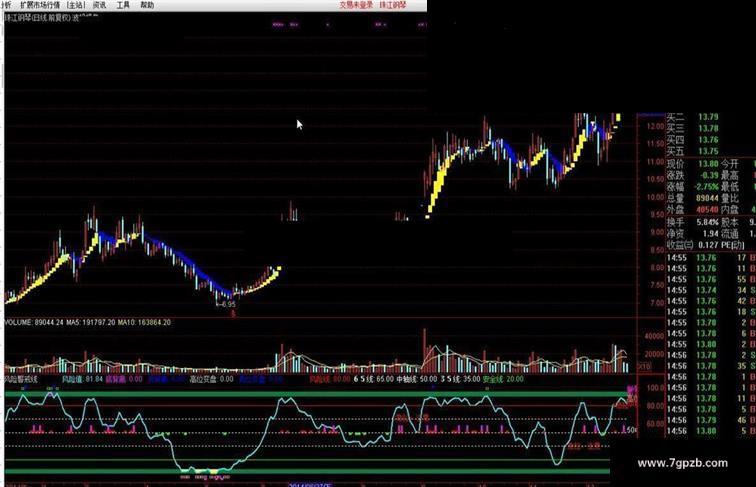
Task: Click the 风险值: 81.84 readout
Action: click(82, 379)
